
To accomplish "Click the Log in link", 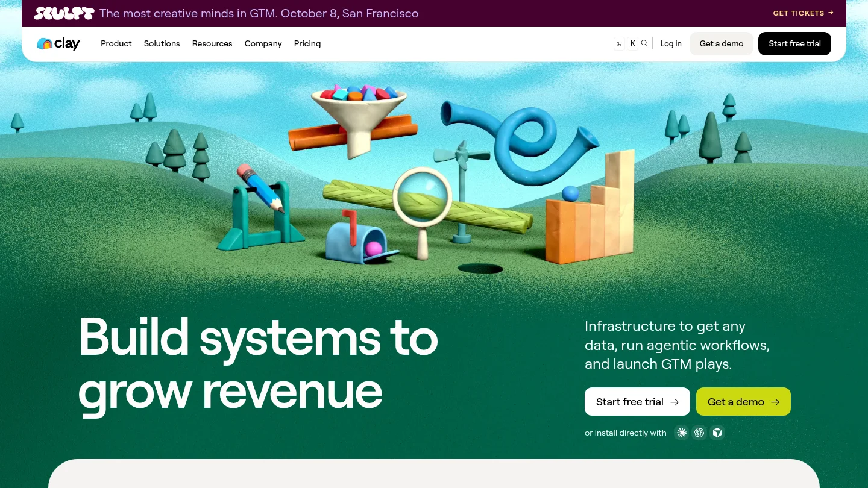I will tap(671, 43).
